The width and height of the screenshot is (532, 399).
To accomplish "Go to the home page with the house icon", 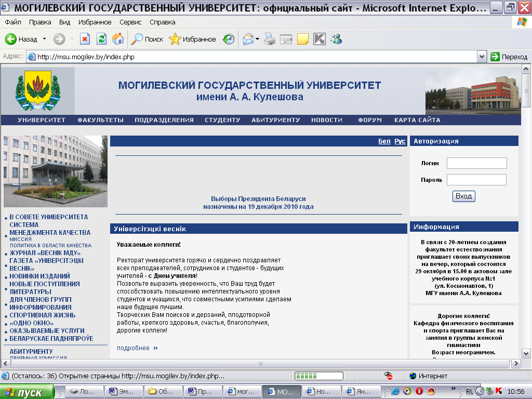I will (118, 39).
